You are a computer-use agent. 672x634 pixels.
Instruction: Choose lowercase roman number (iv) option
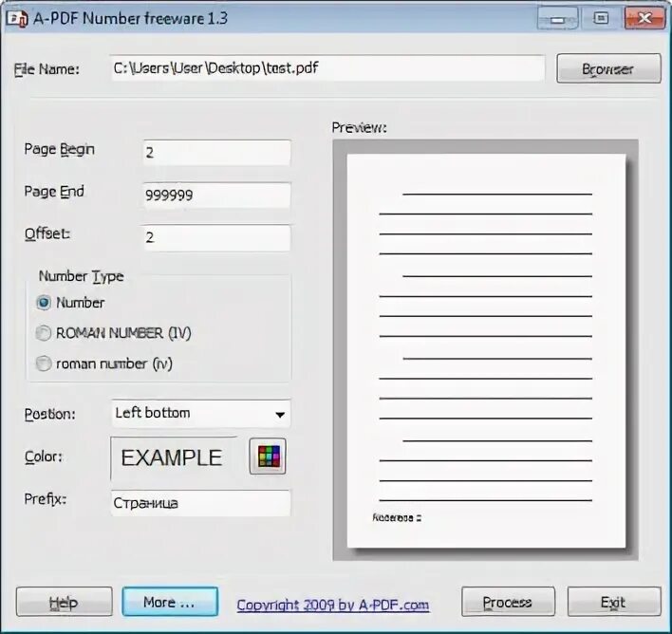[44, 364]
